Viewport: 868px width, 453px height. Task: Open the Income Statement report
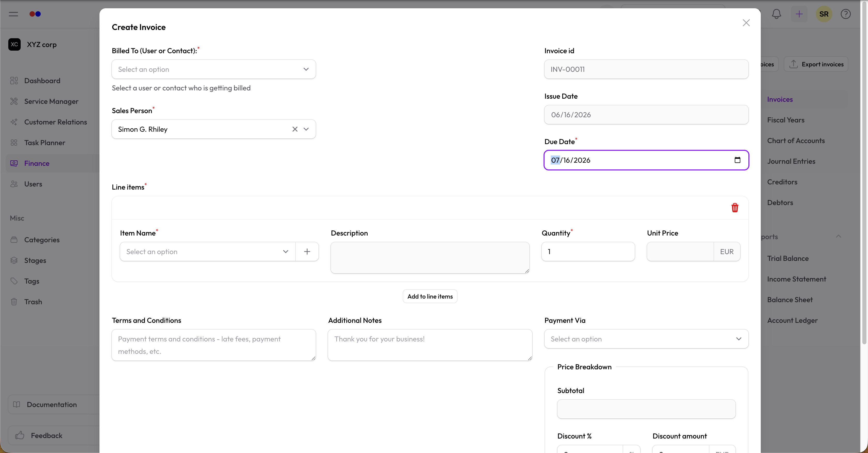coord(796,279)
